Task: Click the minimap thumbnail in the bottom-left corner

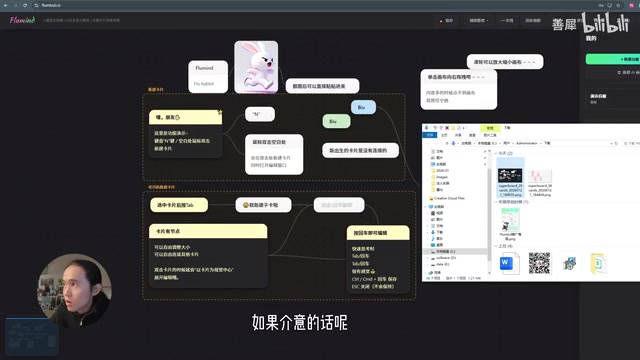Action: [x=32, y=337]
